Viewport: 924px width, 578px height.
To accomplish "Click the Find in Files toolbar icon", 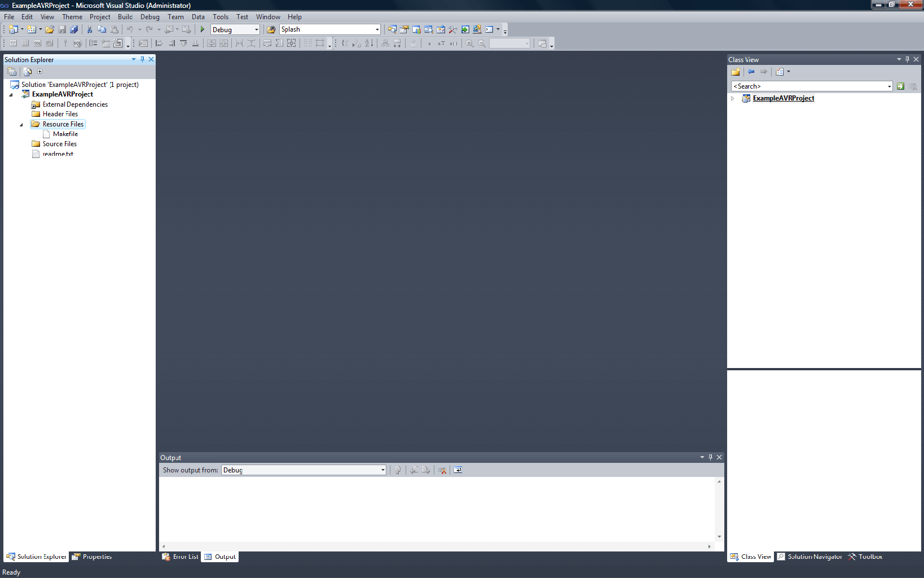I will pos(392,29).
